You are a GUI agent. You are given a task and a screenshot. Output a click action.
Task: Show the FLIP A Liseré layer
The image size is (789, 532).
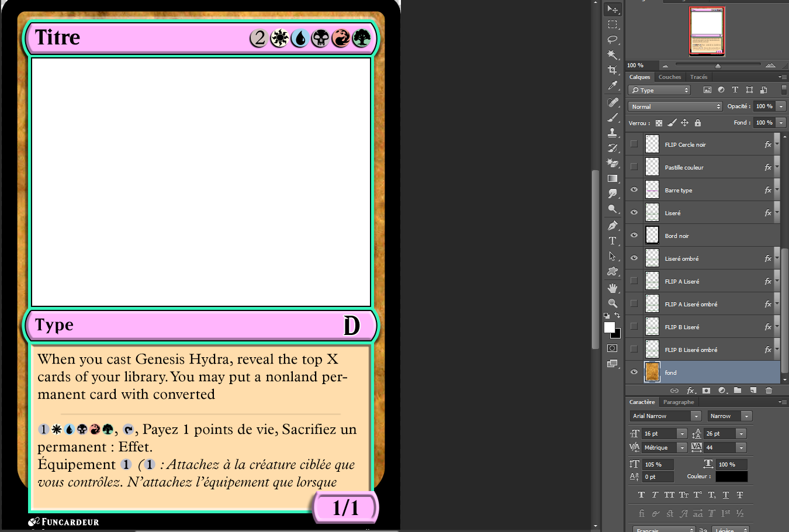point(634,281)
